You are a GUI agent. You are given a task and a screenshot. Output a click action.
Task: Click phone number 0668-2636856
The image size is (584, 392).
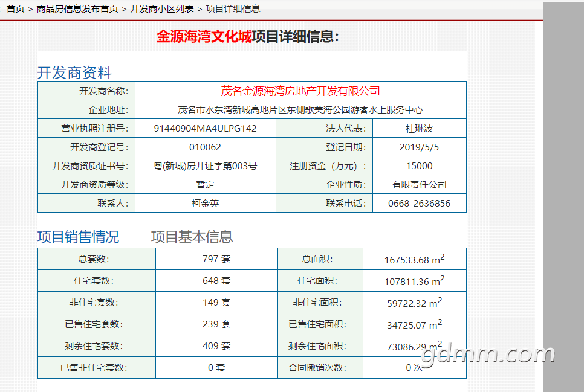pyautogui.click(x=419, y=204)
